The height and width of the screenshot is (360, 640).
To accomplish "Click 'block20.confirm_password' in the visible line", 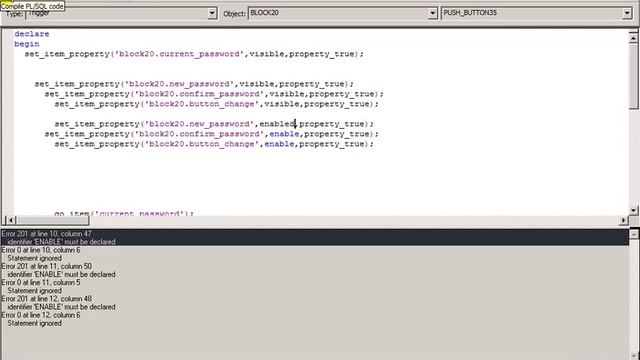I will [x=200, y=94].
